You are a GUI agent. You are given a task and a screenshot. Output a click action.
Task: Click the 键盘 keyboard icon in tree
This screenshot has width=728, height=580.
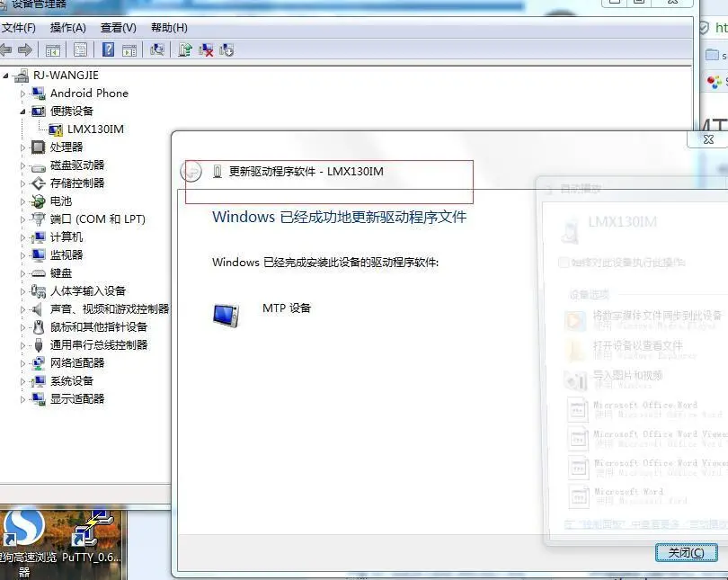38,273
